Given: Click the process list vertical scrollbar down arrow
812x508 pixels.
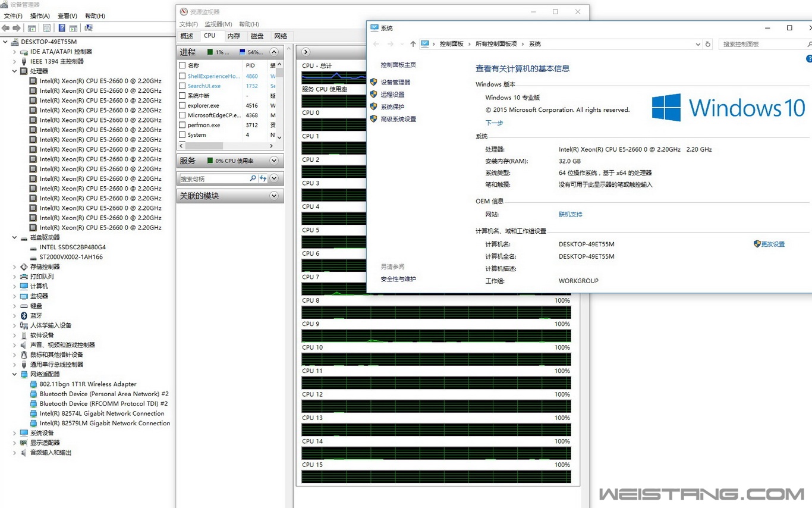Looking at the screenshot, I should coord(279,137).
